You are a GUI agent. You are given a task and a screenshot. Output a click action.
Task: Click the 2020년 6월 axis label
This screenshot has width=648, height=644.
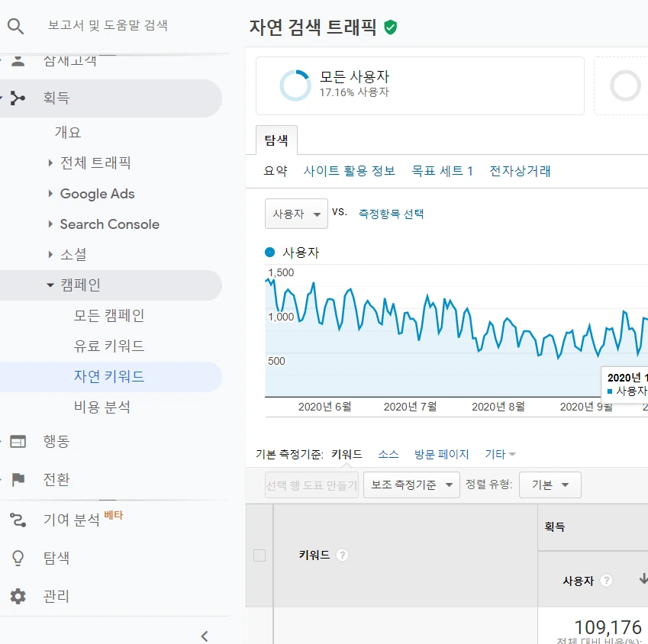coord(325,407)
